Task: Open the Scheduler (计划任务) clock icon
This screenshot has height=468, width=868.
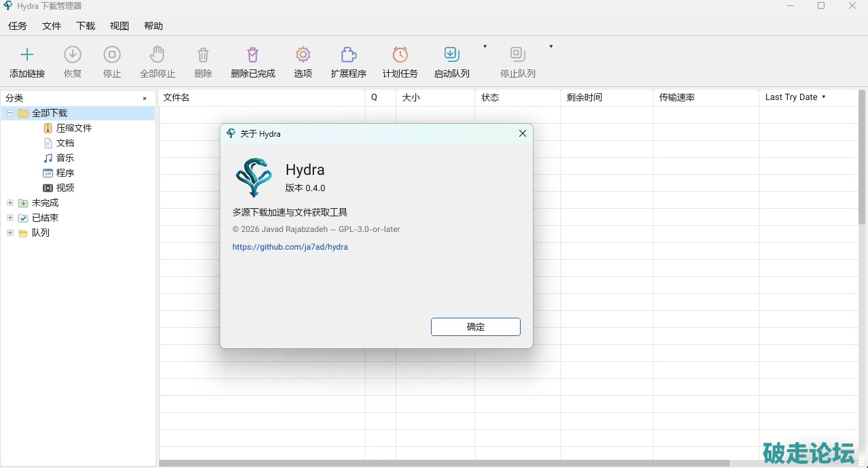Action: click(x=400, y=55)
